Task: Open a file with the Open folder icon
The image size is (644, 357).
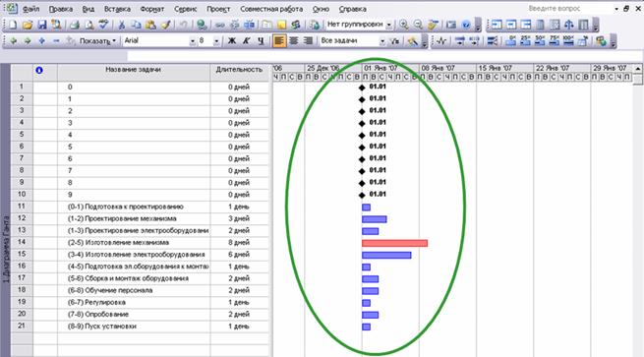Action: [28, 25]
